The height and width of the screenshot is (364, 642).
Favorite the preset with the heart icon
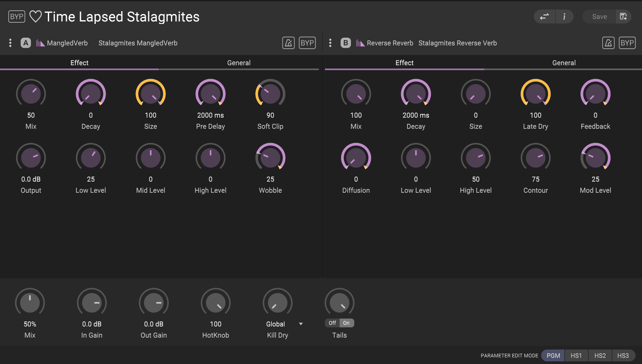(x=36, y=17)
